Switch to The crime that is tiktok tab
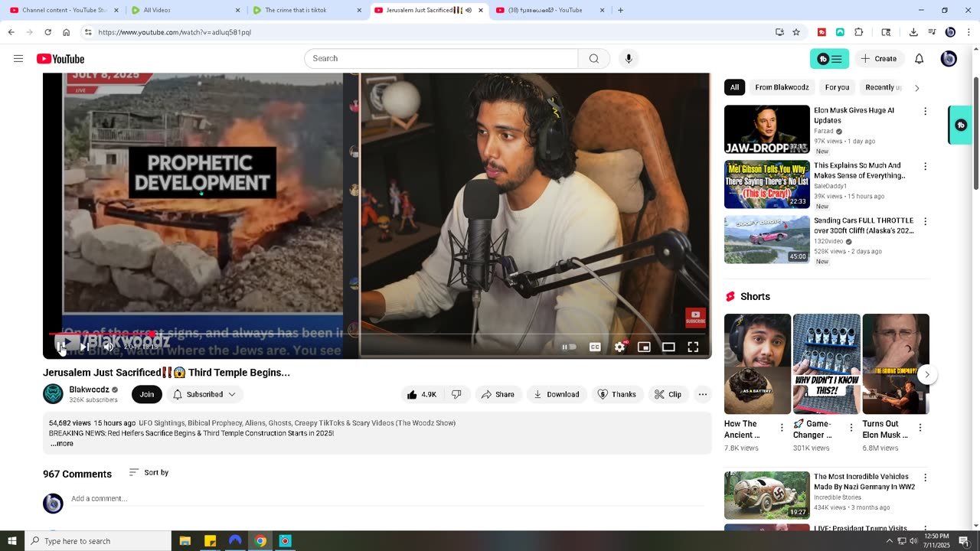The image size is (980, 551). coord(307,10)
